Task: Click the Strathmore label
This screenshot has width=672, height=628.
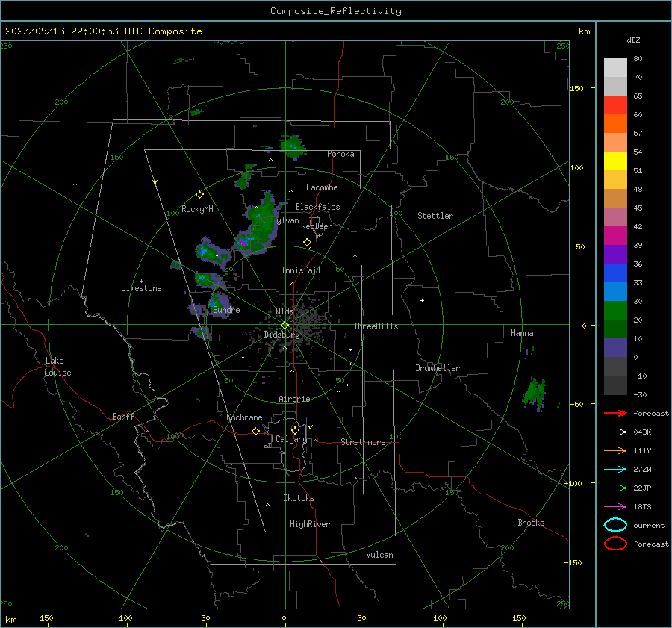Action: tap(363, 442)
